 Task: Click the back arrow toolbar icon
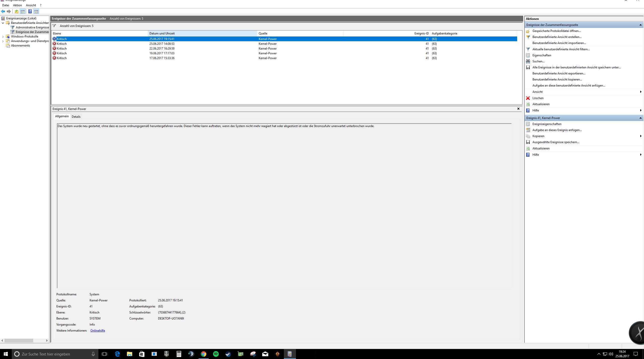[3, 11]
